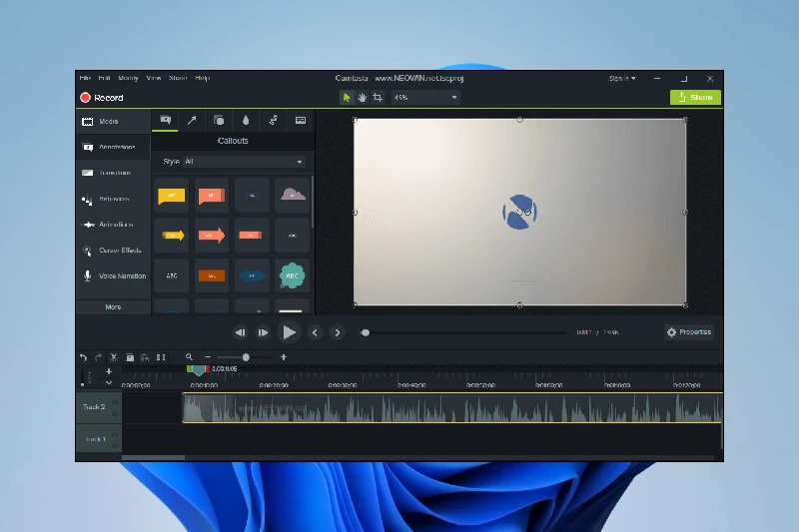
Task: Open the Modify menu
Action: (x=129, y=78)
